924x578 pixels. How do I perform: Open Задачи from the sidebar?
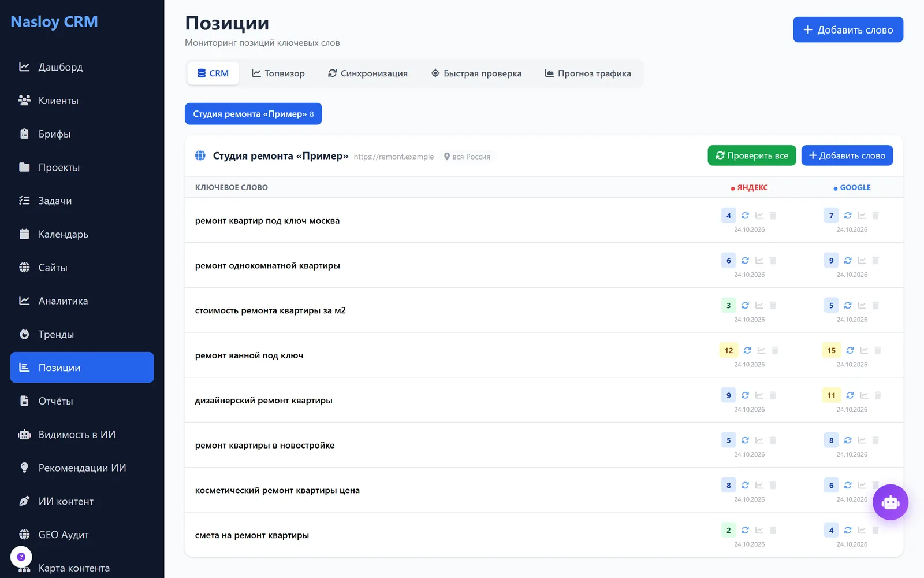click(x=82, y=201)
